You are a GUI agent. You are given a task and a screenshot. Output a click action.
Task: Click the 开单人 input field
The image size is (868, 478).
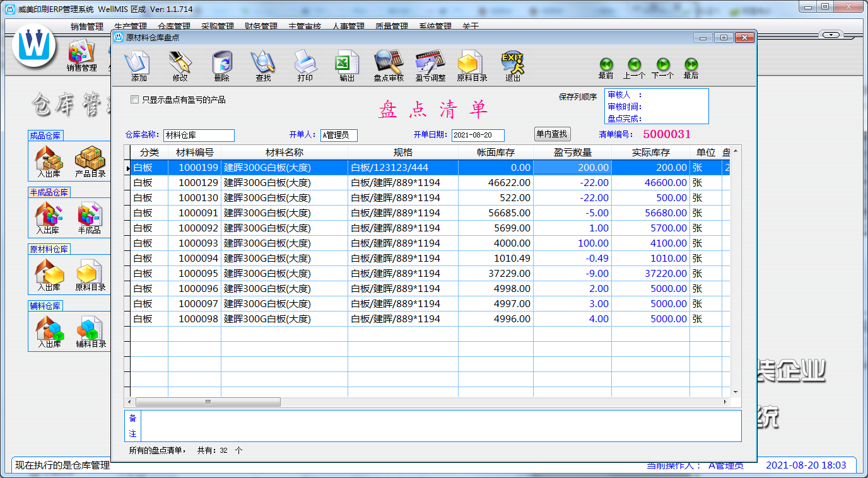pos(339,136)
